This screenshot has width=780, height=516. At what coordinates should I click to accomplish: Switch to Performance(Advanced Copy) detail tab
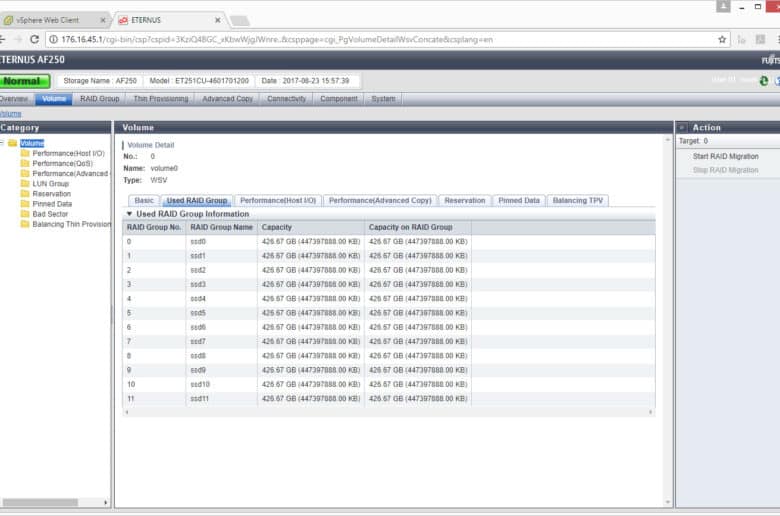380,201
